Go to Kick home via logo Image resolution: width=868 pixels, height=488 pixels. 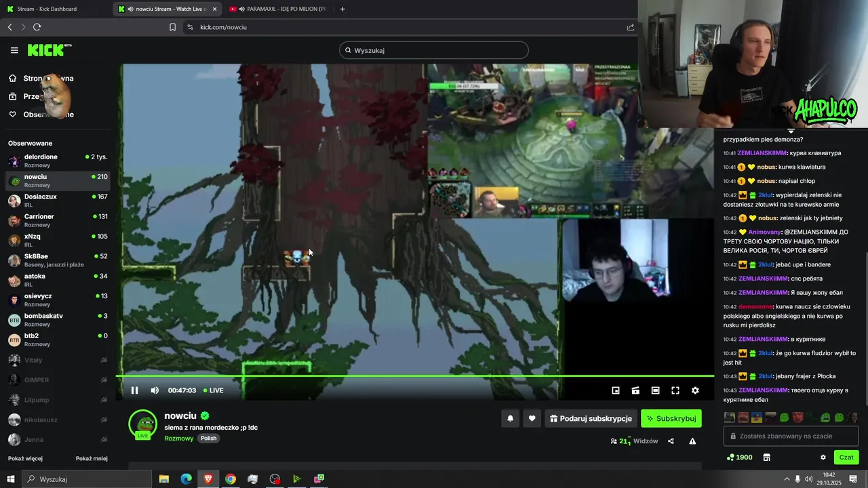pos(49,50)
